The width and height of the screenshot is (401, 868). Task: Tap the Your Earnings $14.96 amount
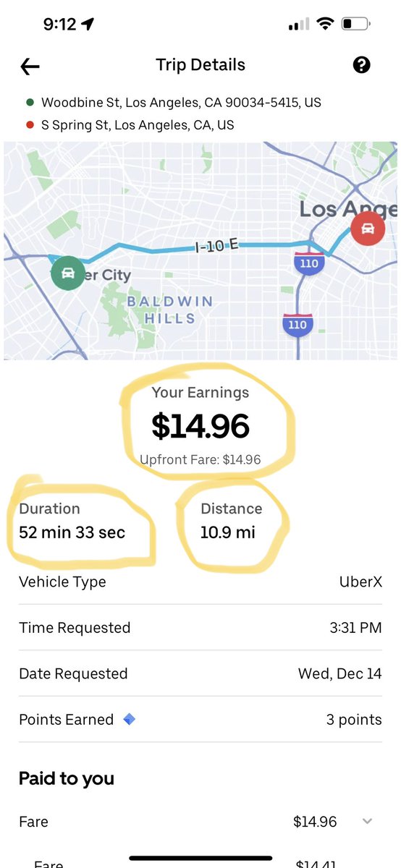[x=200, y=427]
